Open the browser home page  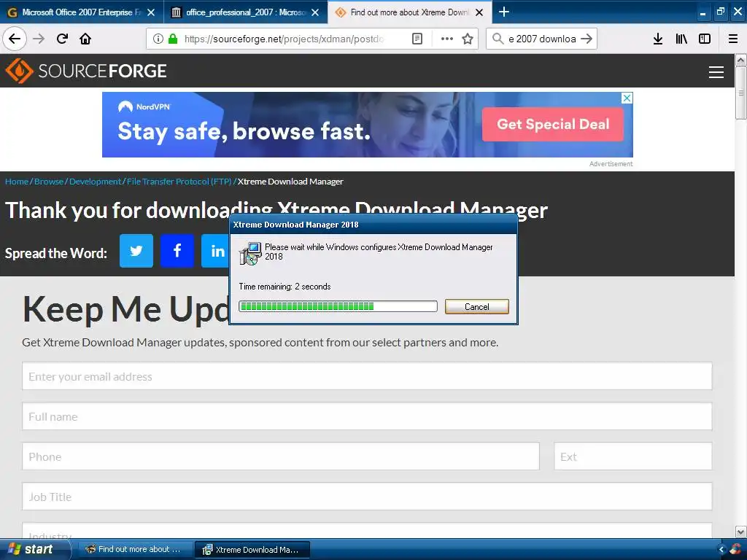coord(85,39)
